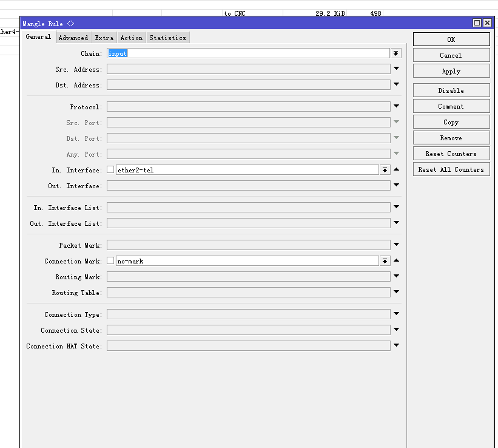Expand the Dst. Address field

pyautogui.click(x=396, y=84)
